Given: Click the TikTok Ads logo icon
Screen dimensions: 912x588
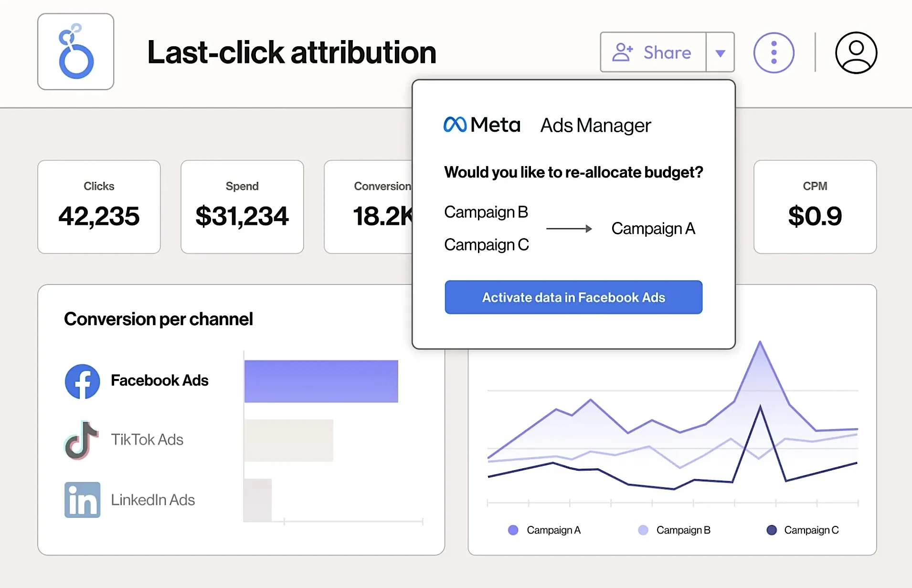Looking at the screenshot, I should point(82,440).
